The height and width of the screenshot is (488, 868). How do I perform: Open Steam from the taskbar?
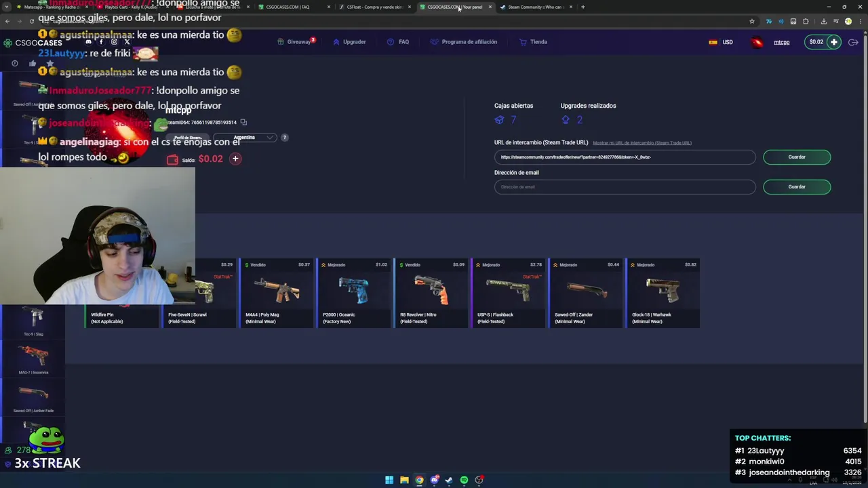click(449, 480)
